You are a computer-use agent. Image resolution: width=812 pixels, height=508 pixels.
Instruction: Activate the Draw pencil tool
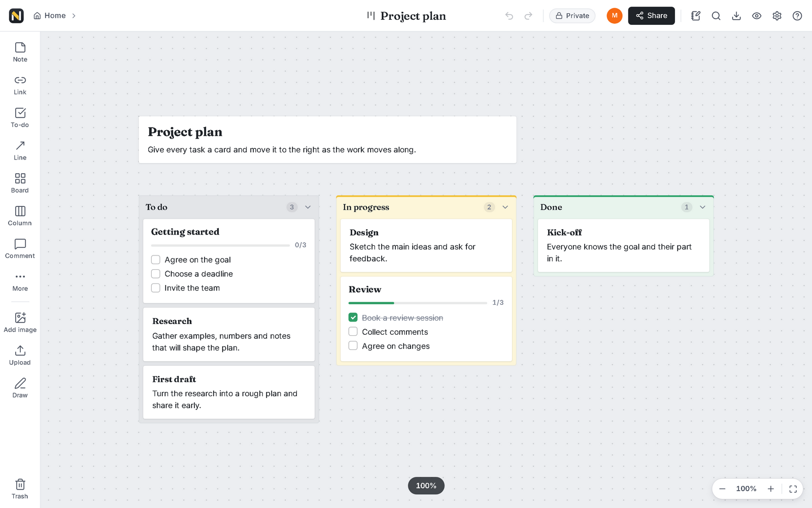point(20,389)
